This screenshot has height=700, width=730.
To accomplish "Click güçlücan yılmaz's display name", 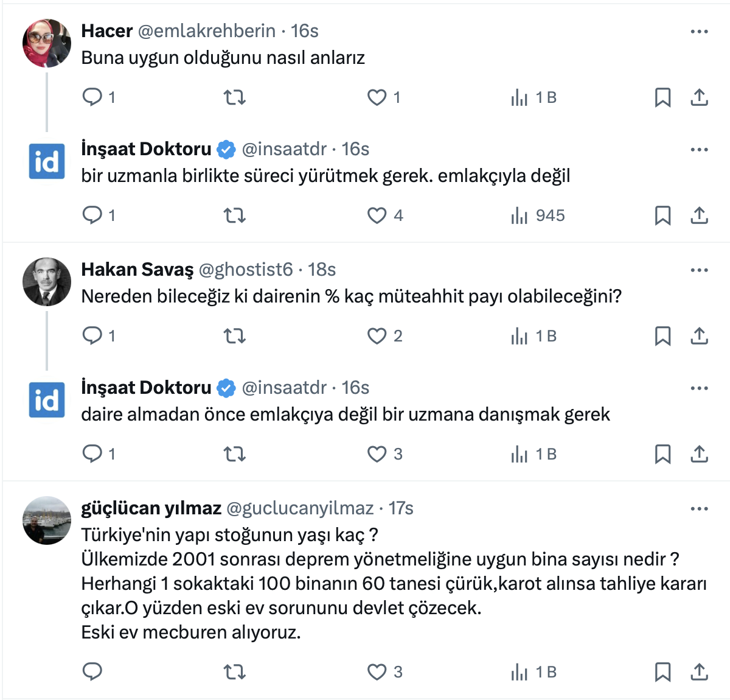I will tap(151, 508).
